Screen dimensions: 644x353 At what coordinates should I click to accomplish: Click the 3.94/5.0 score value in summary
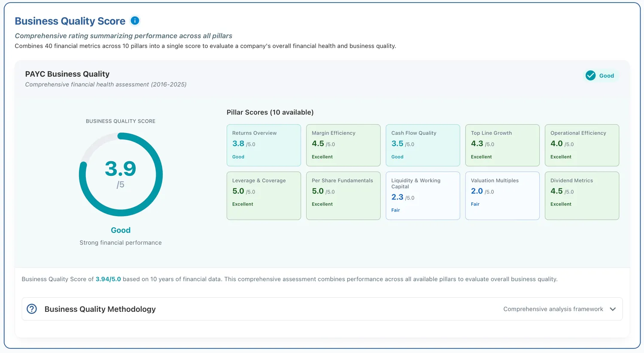coord(108,279)
